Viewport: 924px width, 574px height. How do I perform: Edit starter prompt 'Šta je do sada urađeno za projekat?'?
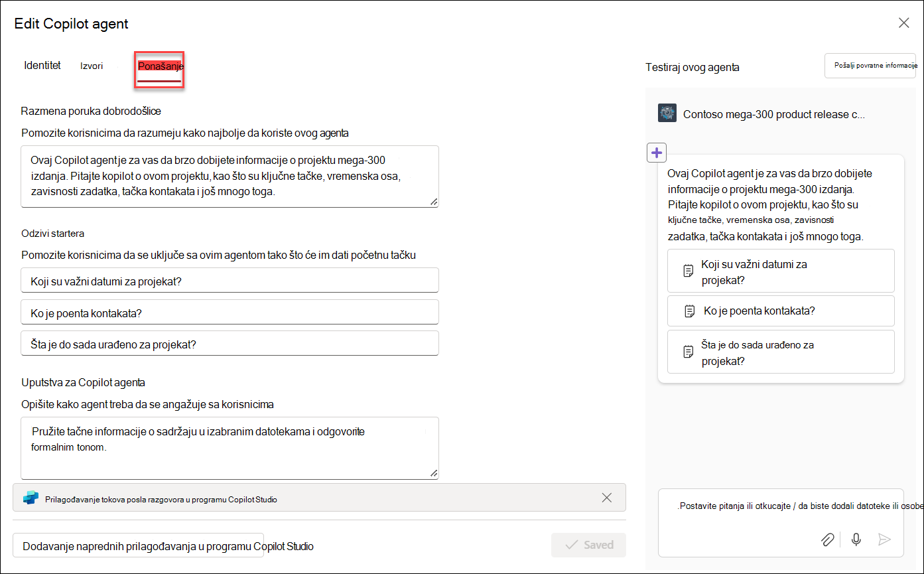coord(230,344)
